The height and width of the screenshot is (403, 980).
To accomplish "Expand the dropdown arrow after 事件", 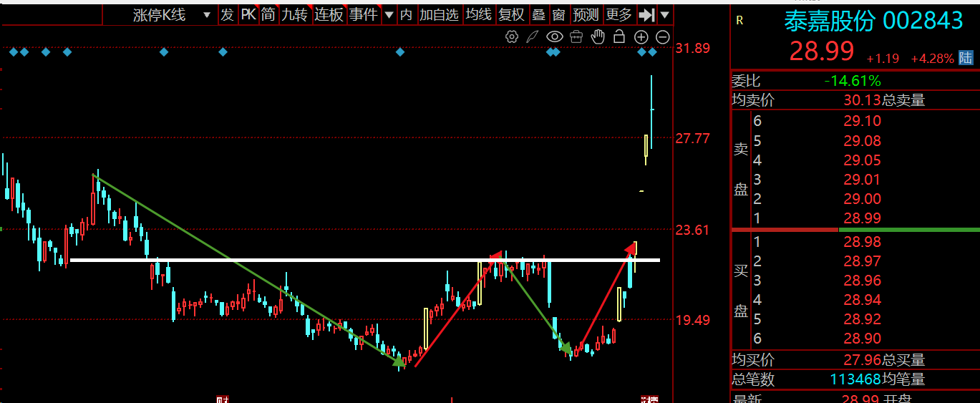I will pyautogui.click(x=389, y=14).
